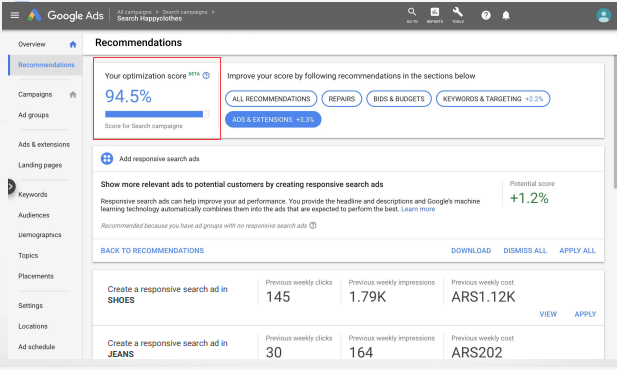Screen dimensions: 617x370
Task: Expand the Search campaigns breadcrumb chevron
Action: pos(213,12)
